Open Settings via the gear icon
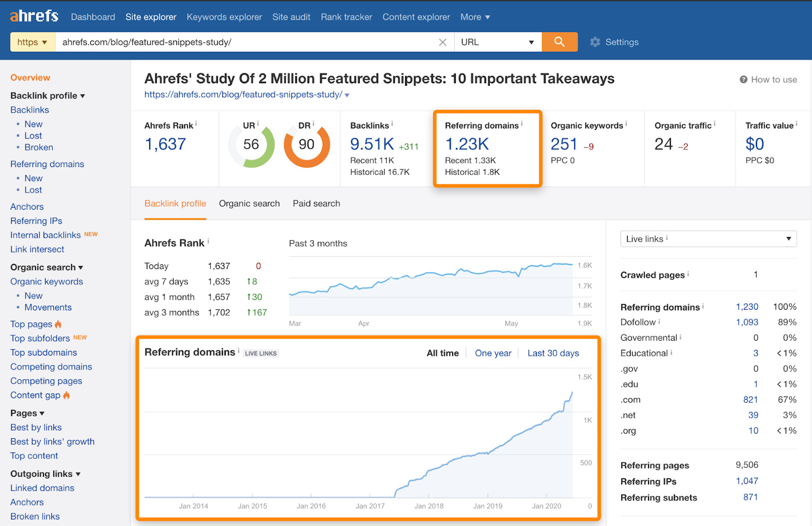812x526 pixels. pyautogui.click(x=595, y=42)
